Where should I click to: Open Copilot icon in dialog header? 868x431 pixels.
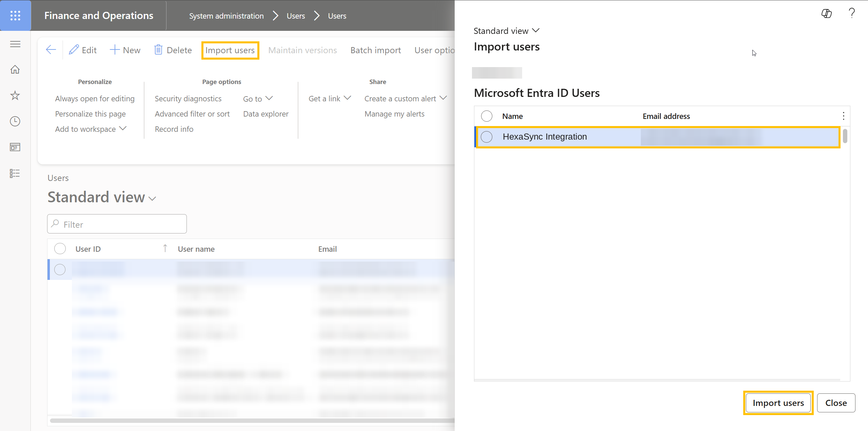[826, 14]
